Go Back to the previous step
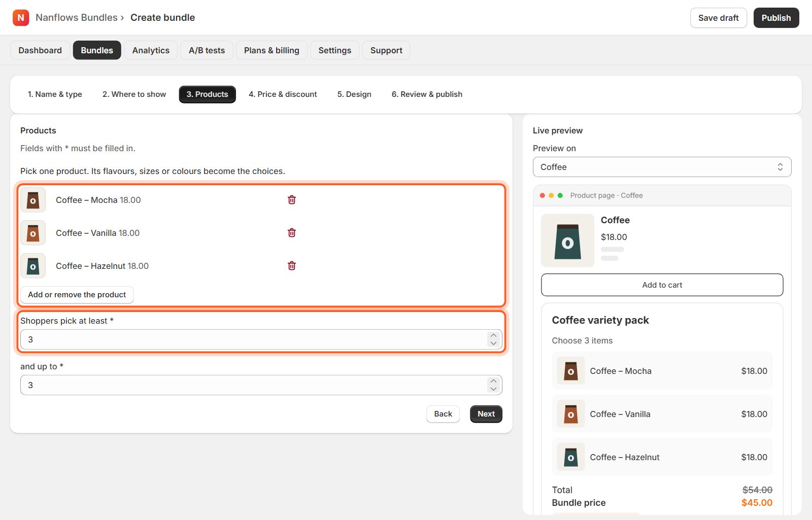This screenshot has width=812, height=520. coord(443,414)
